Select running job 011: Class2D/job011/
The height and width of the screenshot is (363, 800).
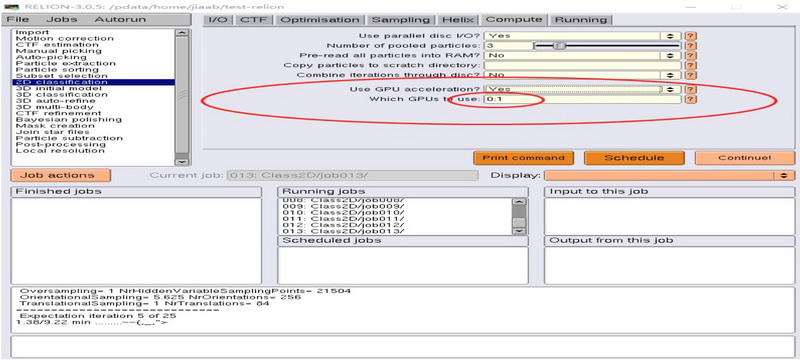[x=394, y=219]
